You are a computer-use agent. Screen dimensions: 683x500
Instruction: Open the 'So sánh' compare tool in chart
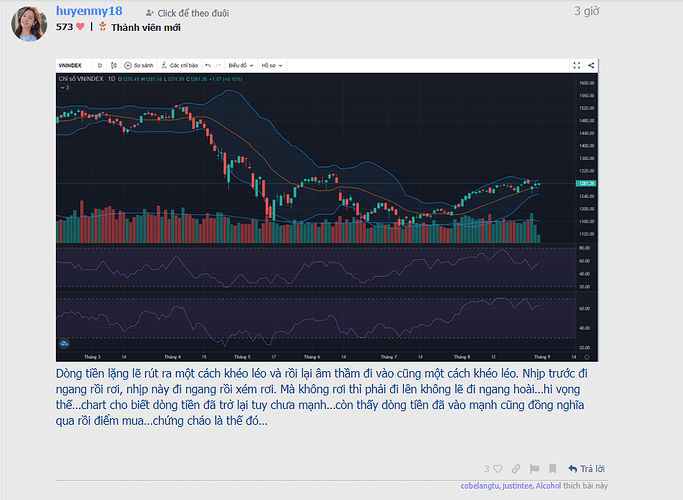(x=139, y=65)
